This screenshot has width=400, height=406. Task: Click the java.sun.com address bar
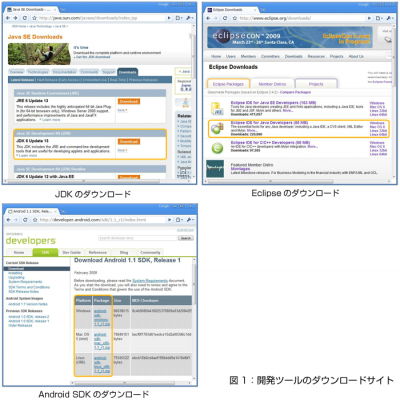point(101,18)
